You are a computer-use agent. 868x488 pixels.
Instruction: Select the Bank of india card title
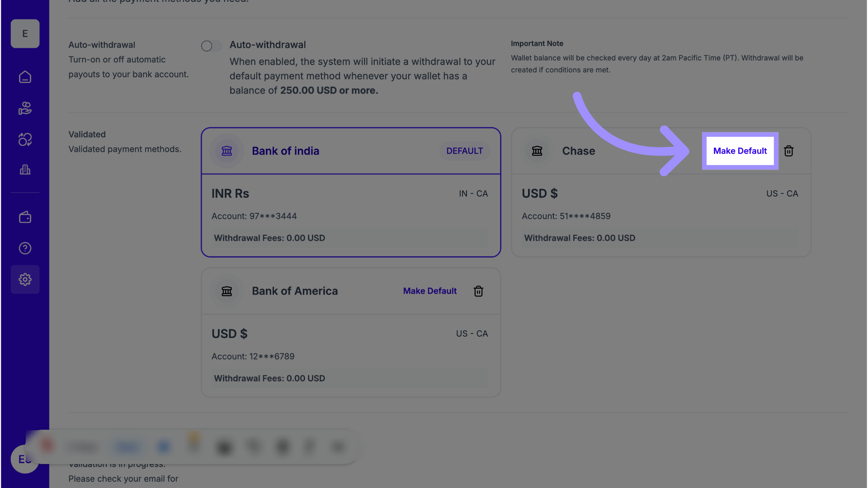[285, 151]
